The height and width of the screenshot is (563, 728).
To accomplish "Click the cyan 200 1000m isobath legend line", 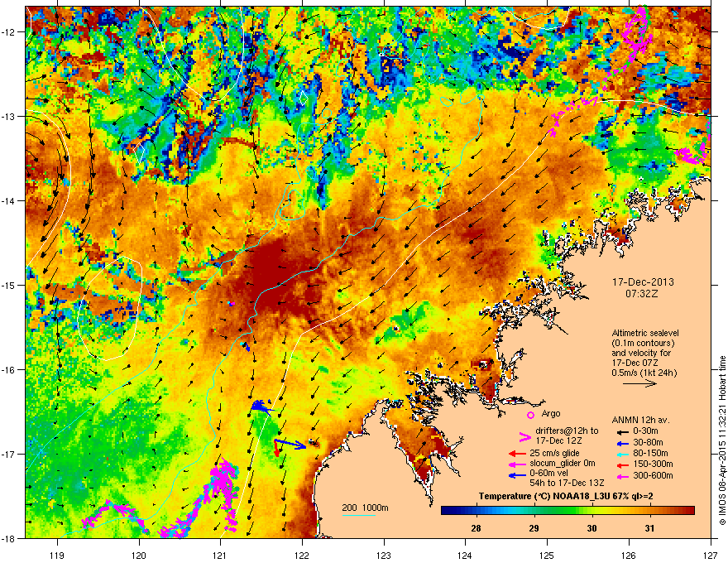I will pos(358,515).
